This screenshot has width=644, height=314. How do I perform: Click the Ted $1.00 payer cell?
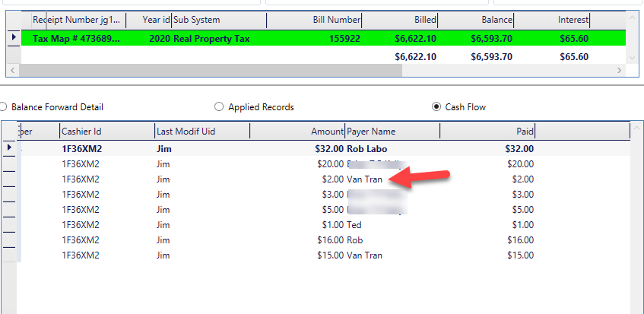click(354, 225)
